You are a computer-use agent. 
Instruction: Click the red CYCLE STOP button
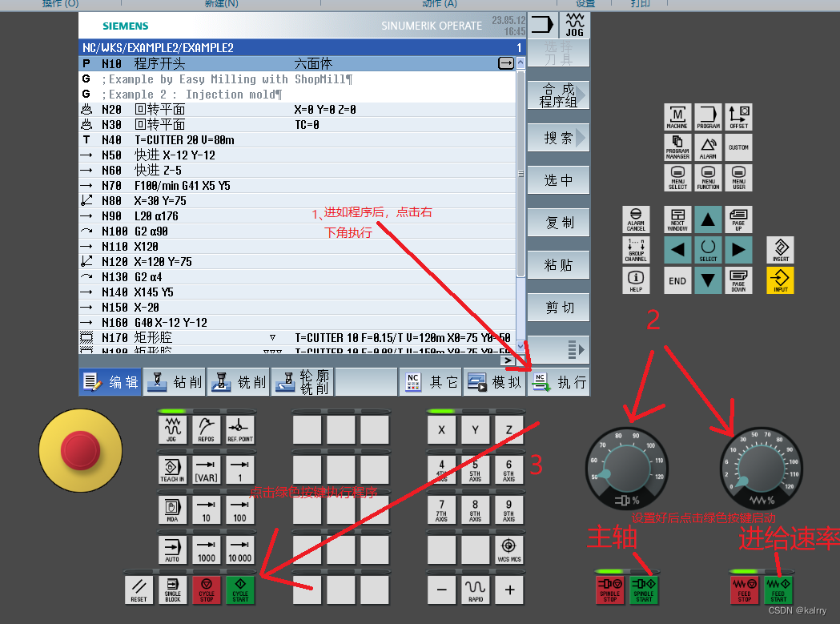[x=207, y=590]
